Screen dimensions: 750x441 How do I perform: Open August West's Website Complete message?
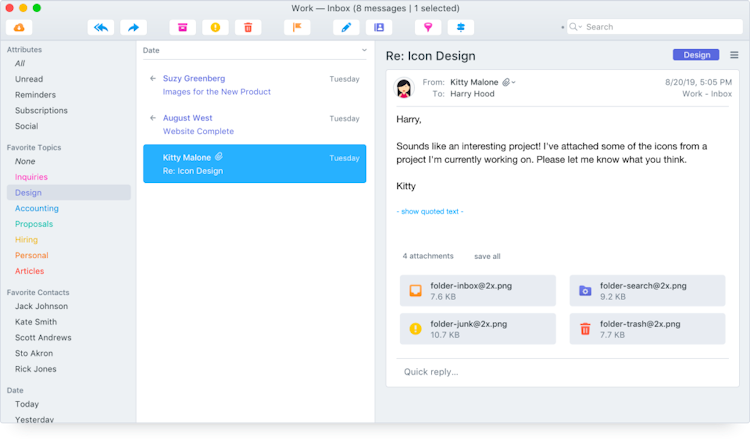[x=254, y=124]
